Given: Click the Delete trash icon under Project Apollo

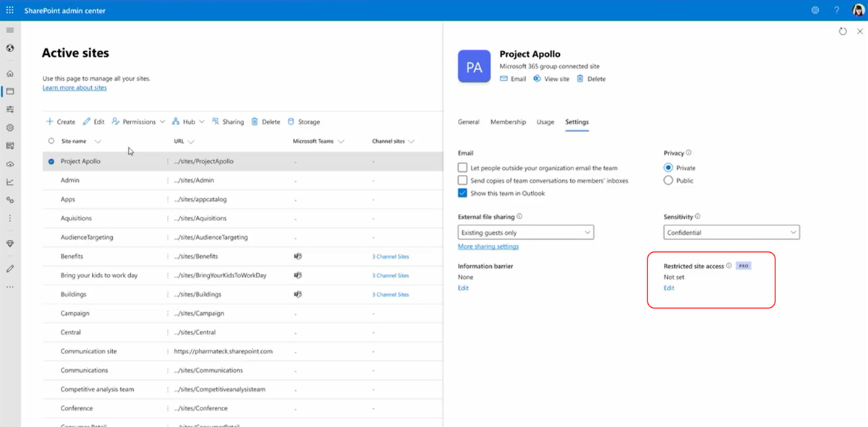Looking at the screenshot, I should [x=580, y=79].
